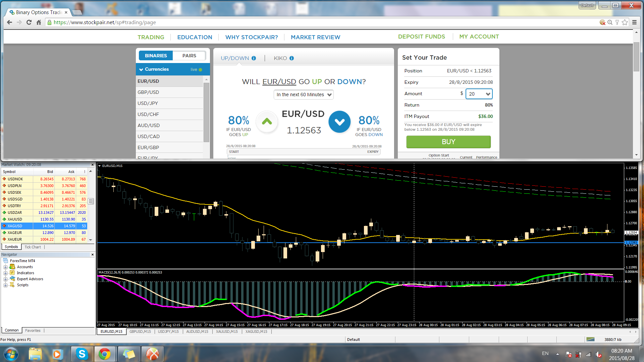The width and height of the screenshot is (644, 362).
Task: Open the EURUSD,M15 chart title dropdown arrow
Action: click(x=100, y=166)
